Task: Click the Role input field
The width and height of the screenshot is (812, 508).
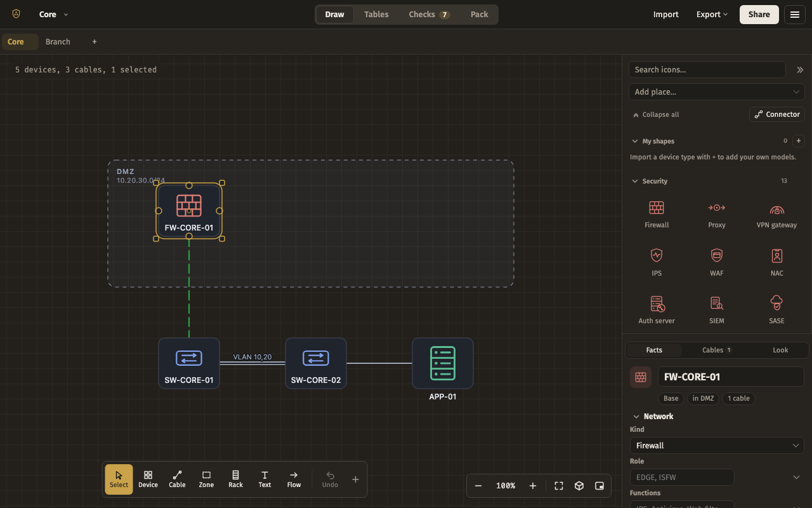Action: point(682,478)
